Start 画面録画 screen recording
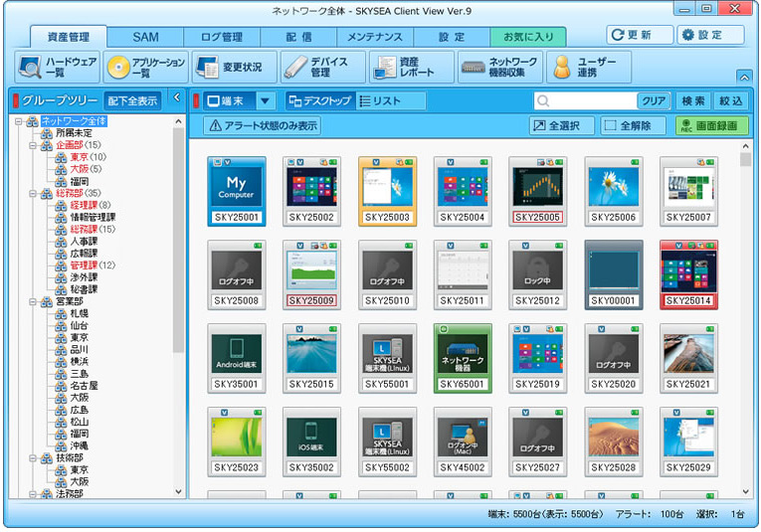The image size is (761, 532). pos(711,125)
